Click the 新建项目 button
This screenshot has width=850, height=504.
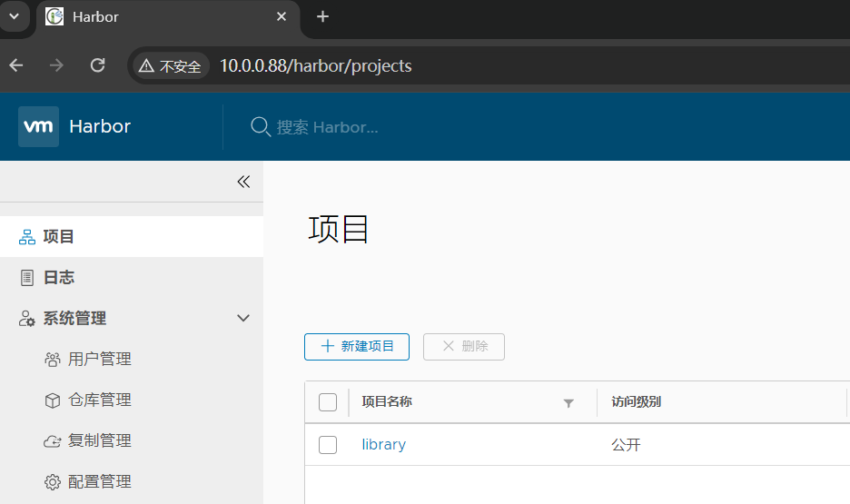[x=356, y=346]
